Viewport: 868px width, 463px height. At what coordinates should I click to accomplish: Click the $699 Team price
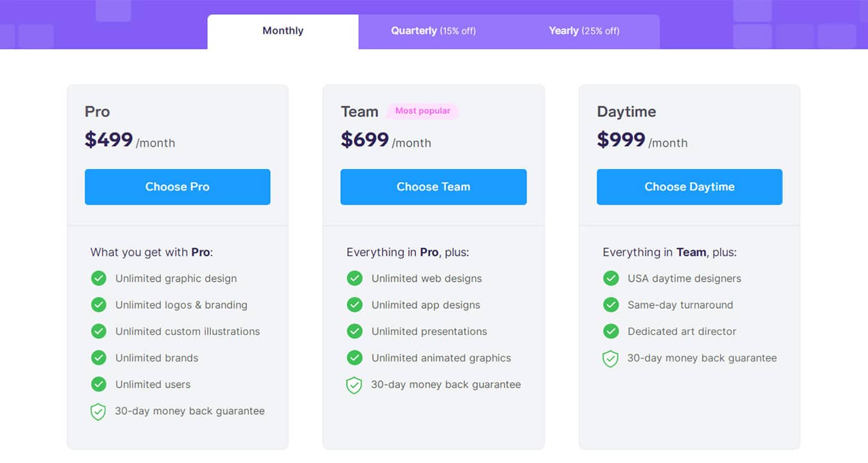click(x=365, y=140)
